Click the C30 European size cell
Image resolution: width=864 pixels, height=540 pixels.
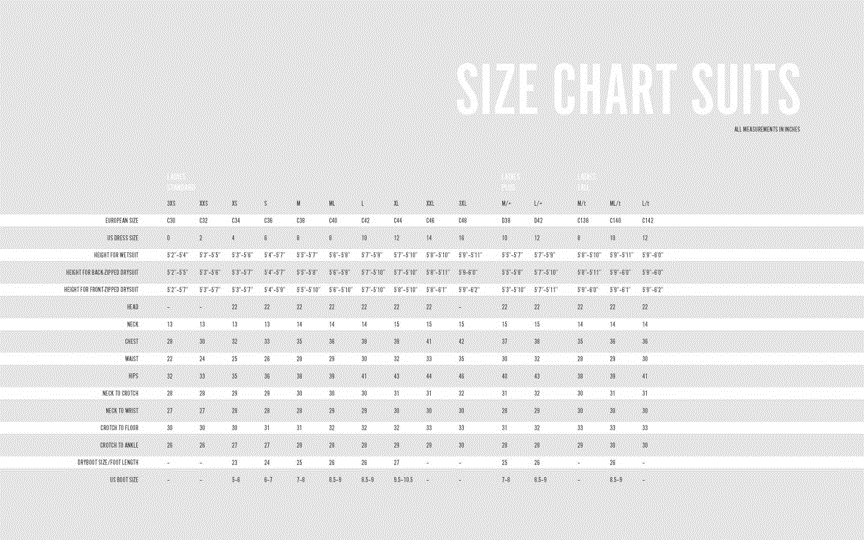coord(171,220)
